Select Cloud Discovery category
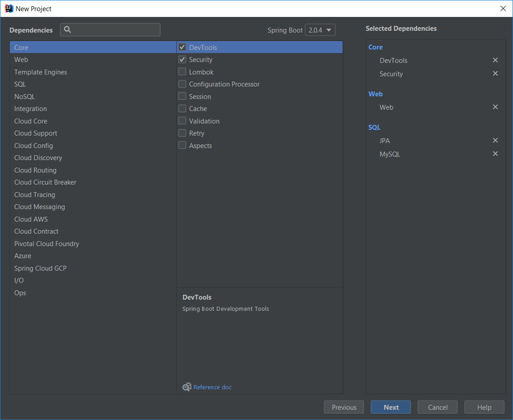Screen dimensions: 513x420 [93, 158]
